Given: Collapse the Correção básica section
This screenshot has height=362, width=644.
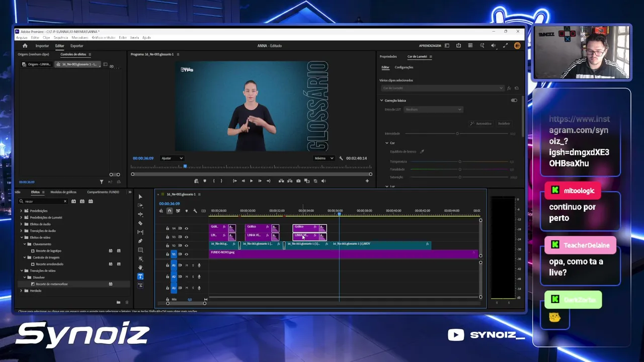Looking at the screenshot, I should (381, 101).
